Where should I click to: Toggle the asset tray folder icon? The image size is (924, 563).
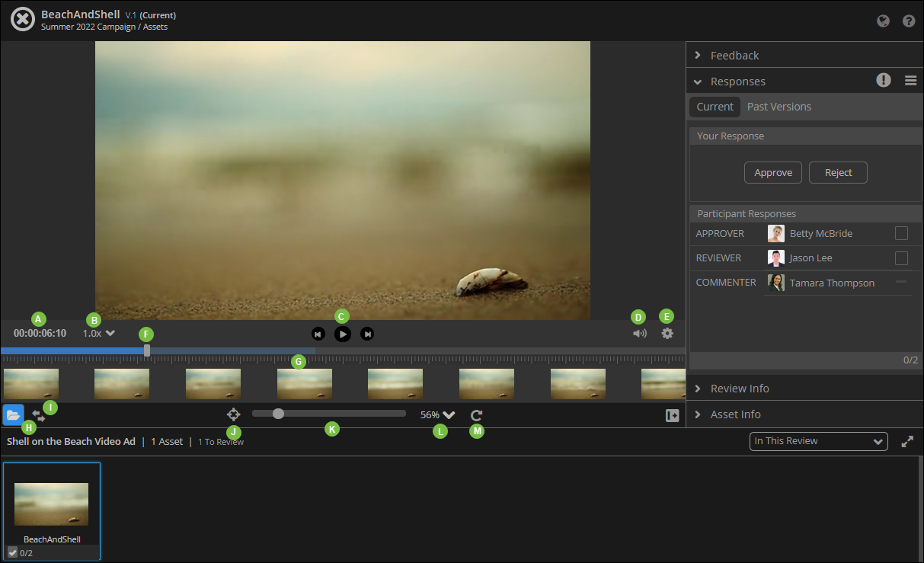tap(13, 415)
